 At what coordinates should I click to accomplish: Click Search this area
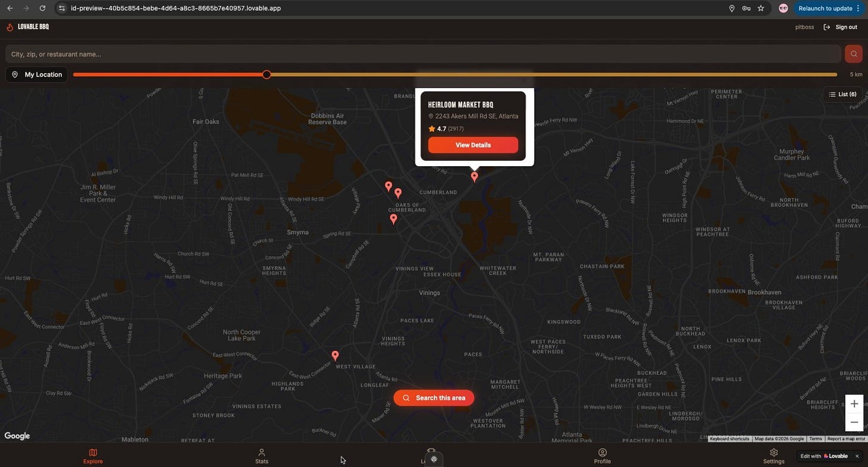click(x=433, y=398)
